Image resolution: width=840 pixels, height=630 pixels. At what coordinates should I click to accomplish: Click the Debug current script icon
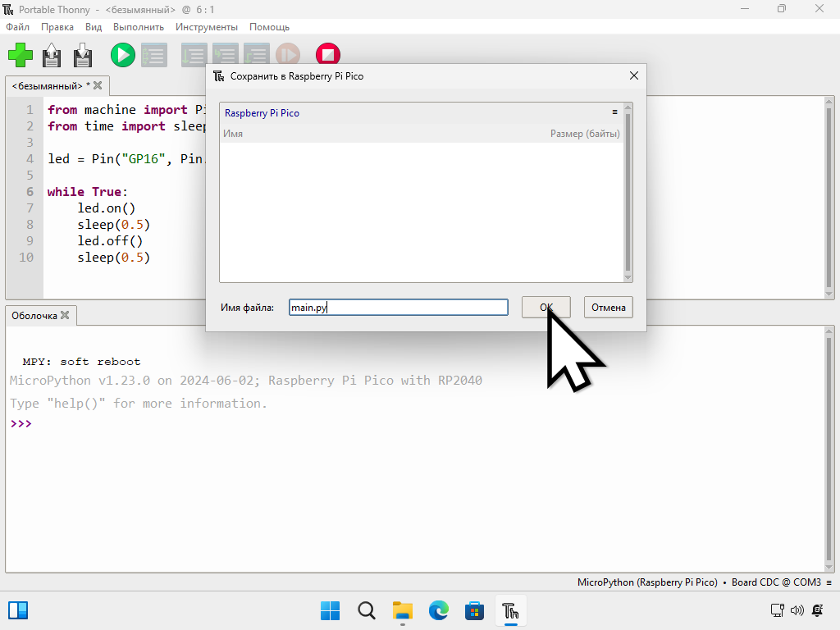coord(154,55)
